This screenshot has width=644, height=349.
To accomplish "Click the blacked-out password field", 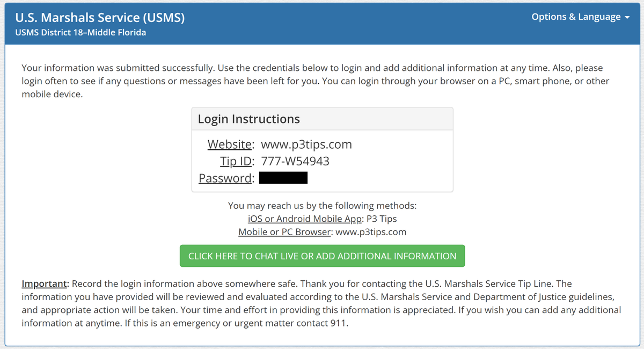I will 283,178.
